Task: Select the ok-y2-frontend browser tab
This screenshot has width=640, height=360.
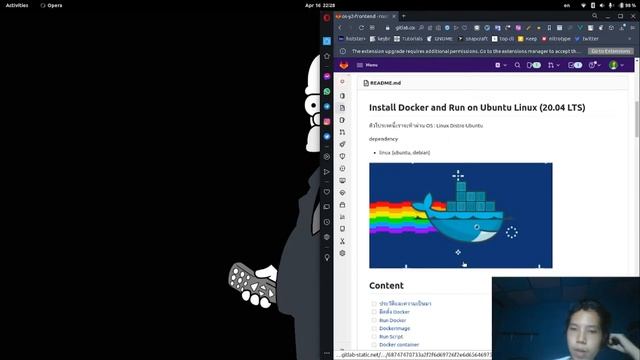Action: 365,16
